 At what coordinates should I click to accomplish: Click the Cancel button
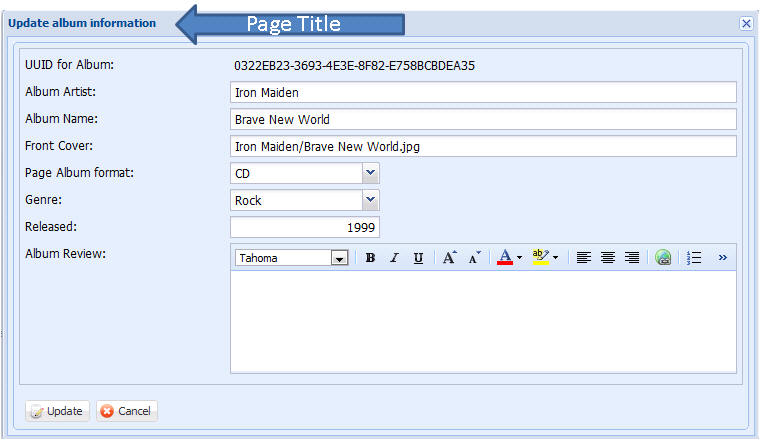(x=127, y=411)
